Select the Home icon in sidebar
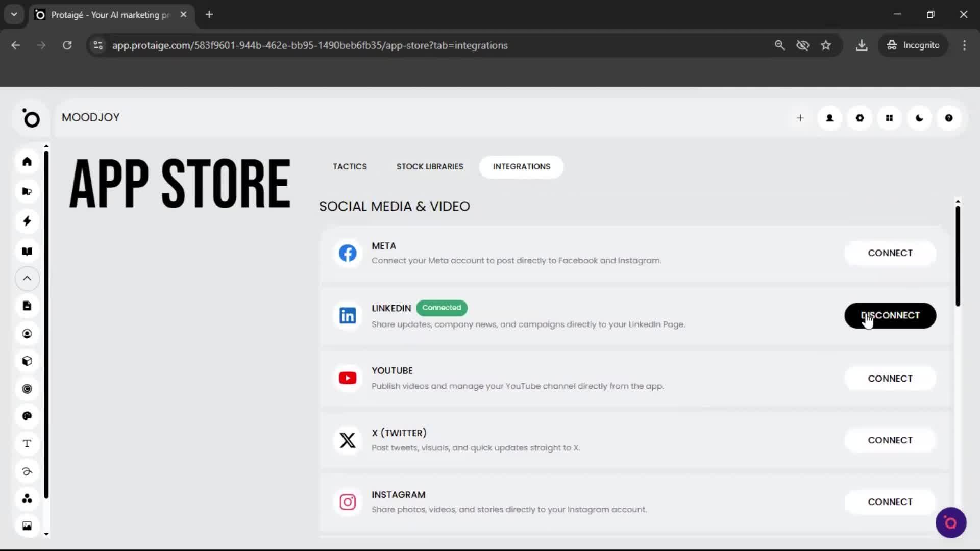The width and height of the screenshot is (980, 551). pos(27,161)
